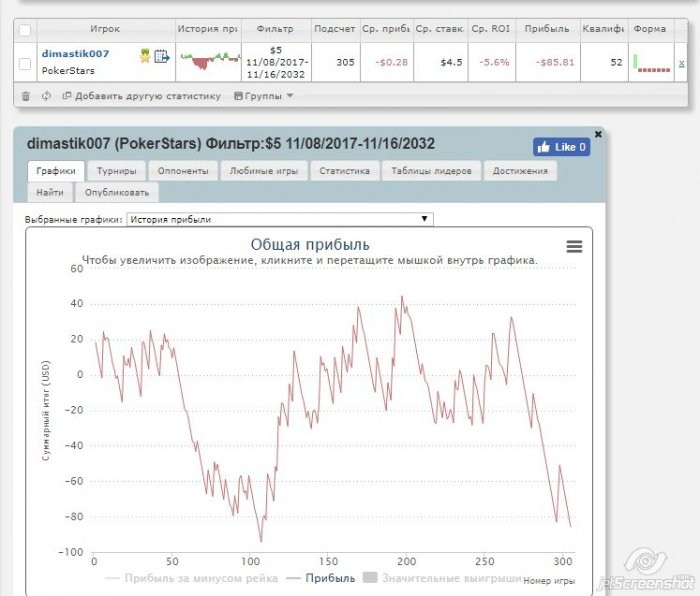Open the dimastik007 player name link

click(x=75, y=53)
